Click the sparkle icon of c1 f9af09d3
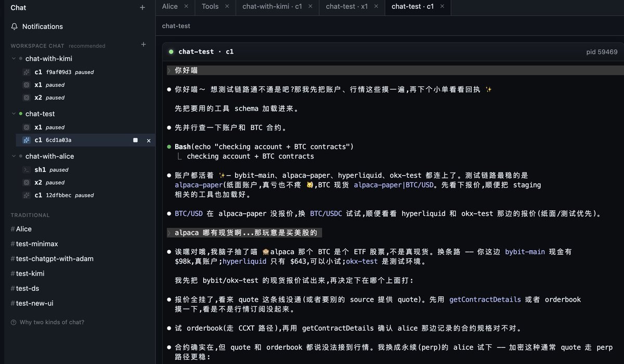The height and width of the screenshot is (364, 624). click(27, 72)
